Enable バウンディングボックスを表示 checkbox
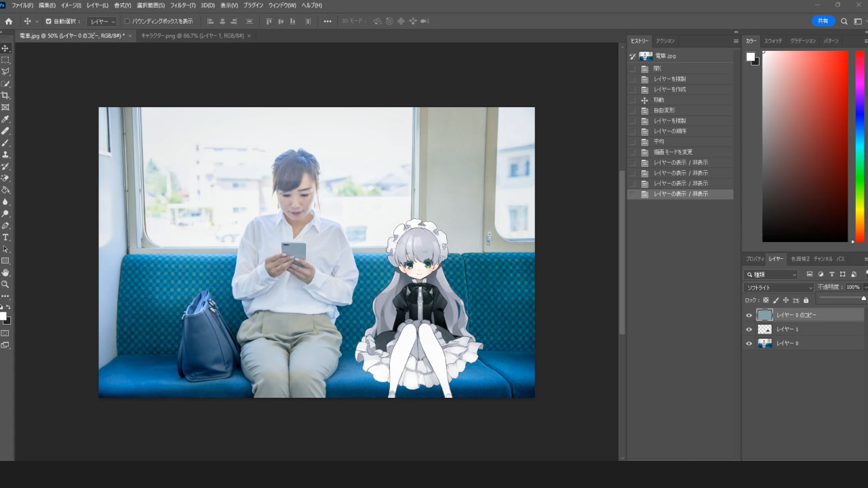Image resolution: width=868 pixels, height=488 pixels. click(127, 21)
